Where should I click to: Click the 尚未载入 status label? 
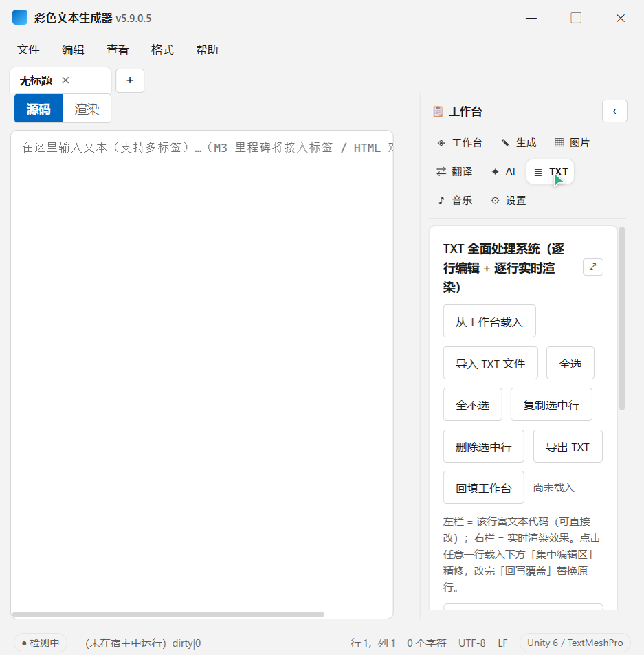pyautogui.click(x=553, y=487)
